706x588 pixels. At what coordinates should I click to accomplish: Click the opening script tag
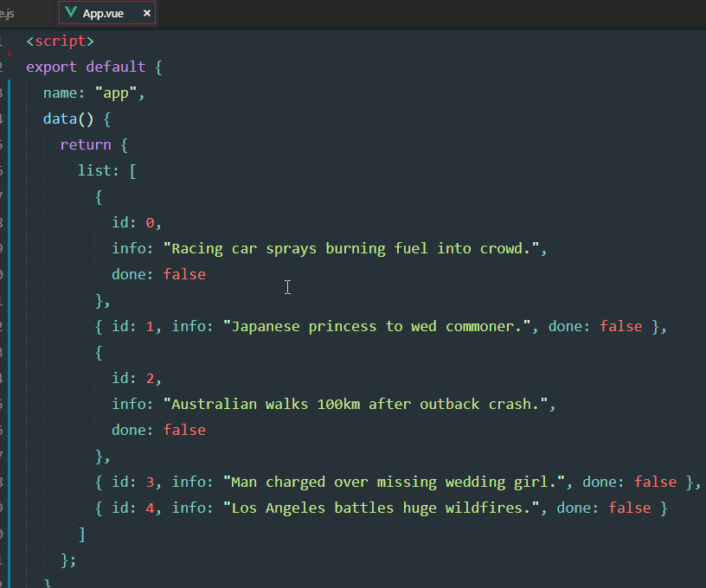coord(60,41)
